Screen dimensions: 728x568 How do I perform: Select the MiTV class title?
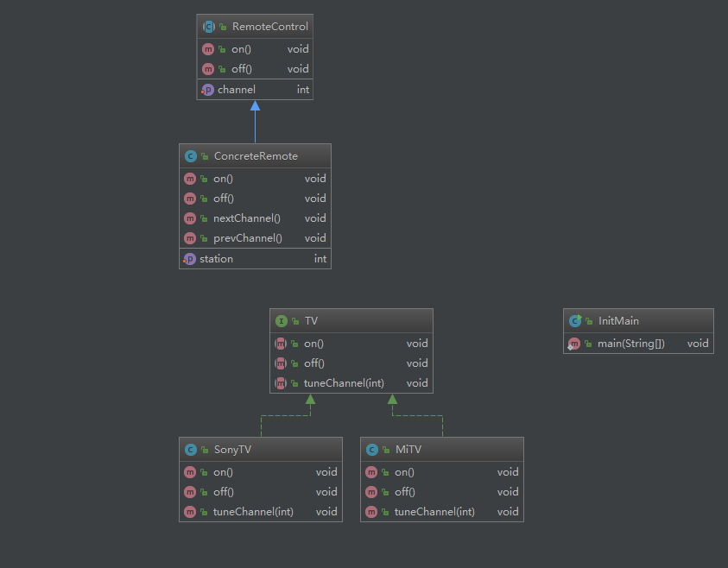coord(408,450)
